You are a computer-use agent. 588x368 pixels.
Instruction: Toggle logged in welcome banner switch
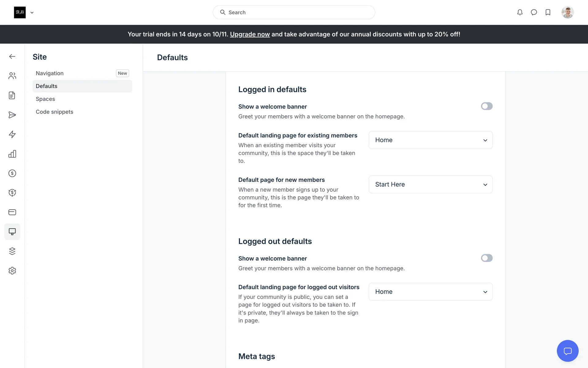(486, 106)
